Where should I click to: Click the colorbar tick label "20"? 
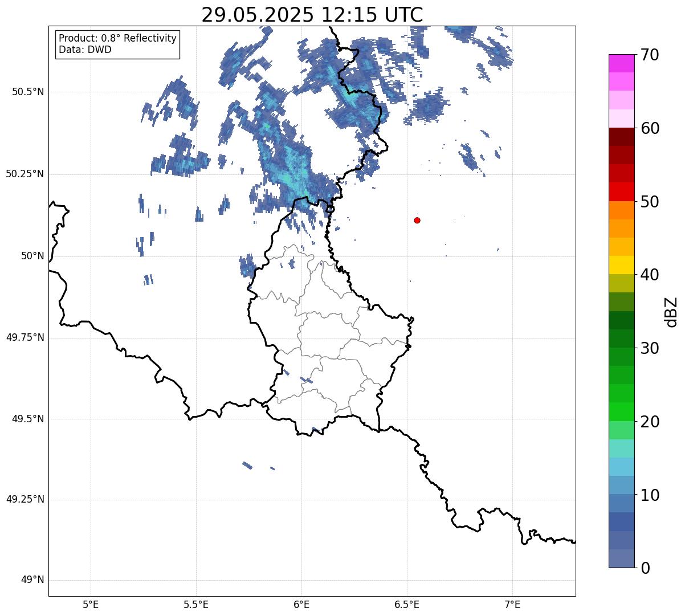click(x=650, y=422)
